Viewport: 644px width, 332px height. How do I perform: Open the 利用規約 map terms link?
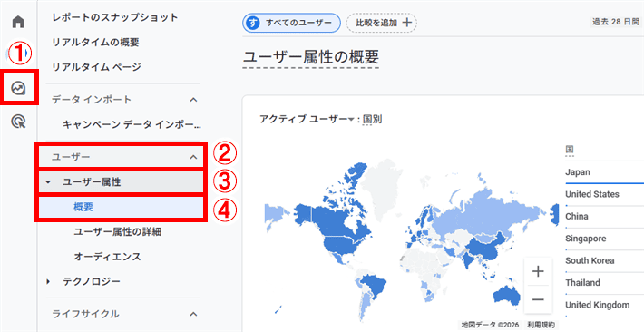tap(541, 325)
